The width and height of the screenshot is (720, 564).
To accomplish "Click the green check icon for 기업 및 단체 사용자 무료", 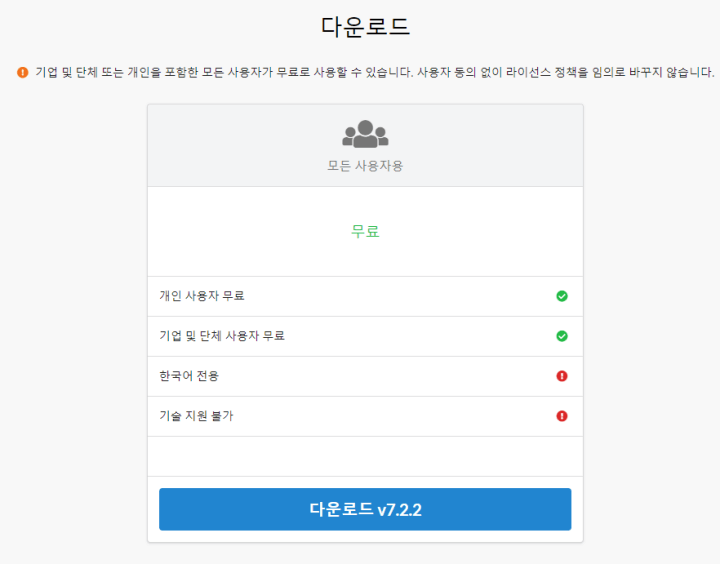I will (x=562, y=336).
